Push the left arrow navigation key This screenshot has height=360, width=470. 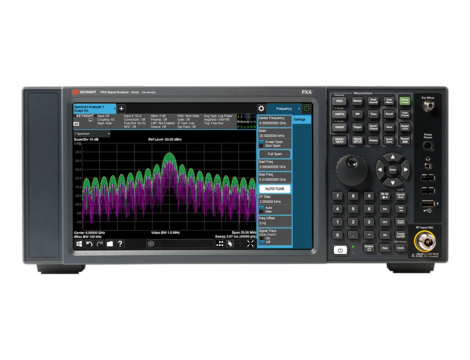coord(380,170)
